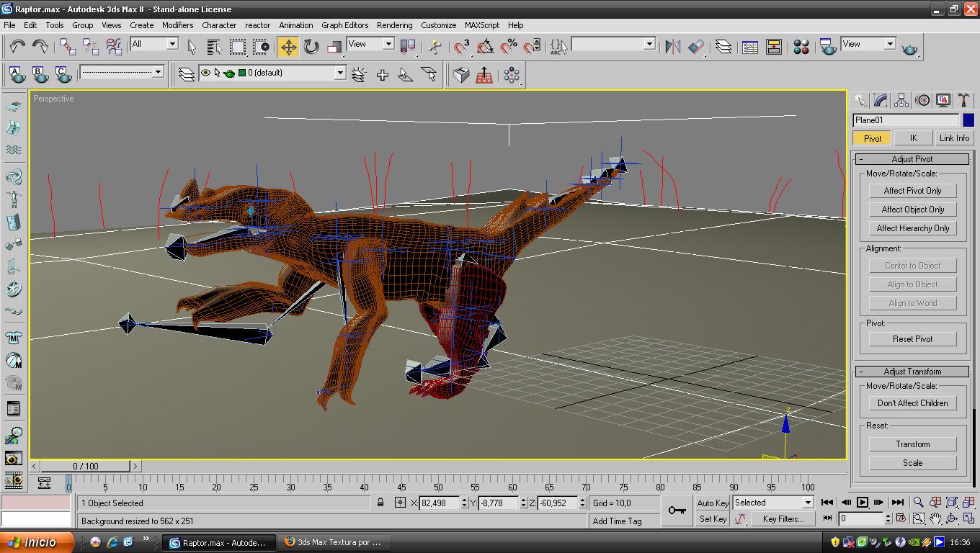Click Select by Name icon

click(214, 48)
